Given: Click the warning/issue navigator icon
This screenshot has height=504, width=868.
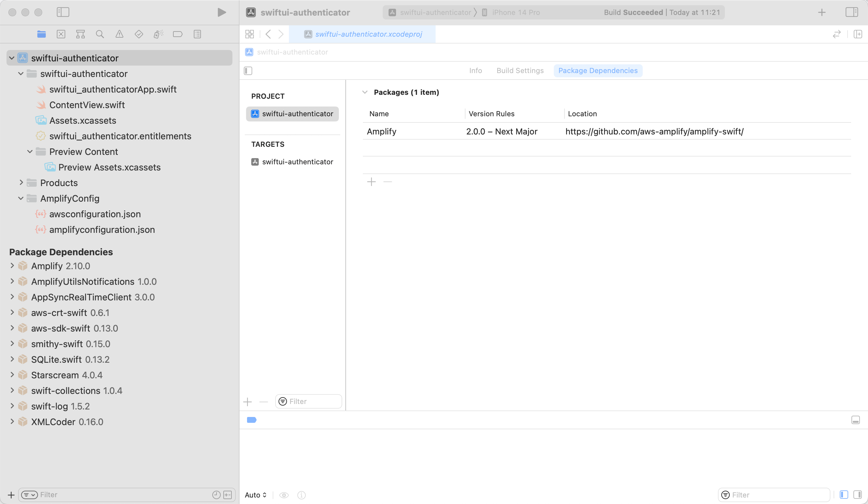Looking at the screenshot, I should [x=119, y=34].
